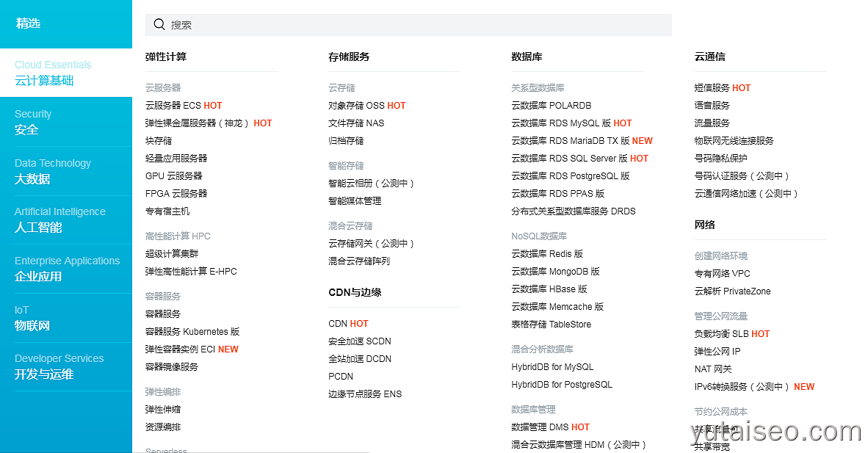Select 物联网无线连接服务 link
Viewport: 868px width, 453px height.
click(734, 141)
